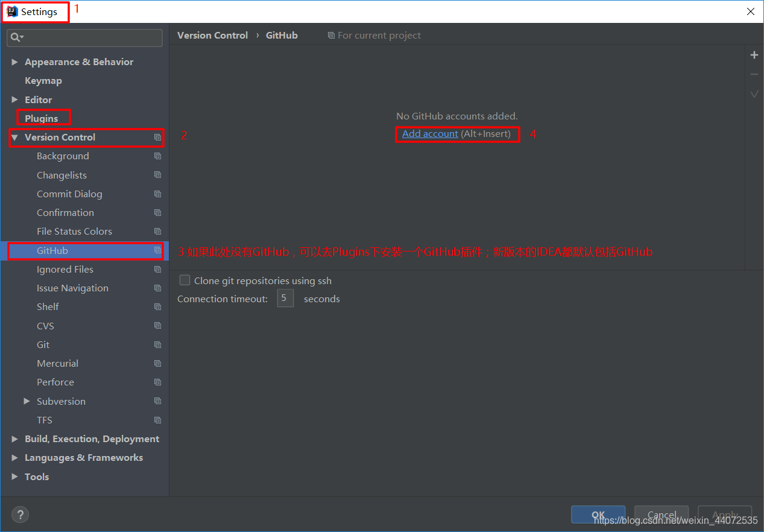The width and height of the screenshot is (764, 532).
Task: Click Version Control breadcrumb in header
Action: pos(212,36)
